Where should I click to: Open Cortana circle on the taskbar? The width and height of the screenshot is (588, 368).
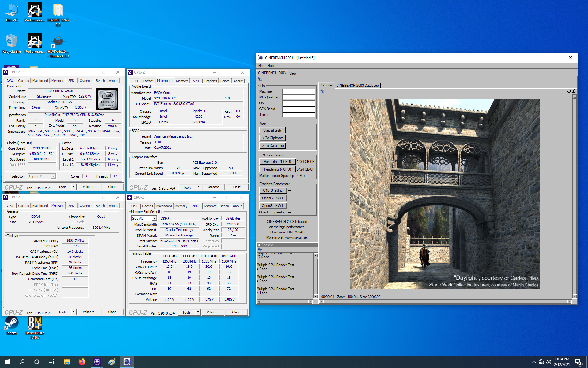[x=37, y=362]
